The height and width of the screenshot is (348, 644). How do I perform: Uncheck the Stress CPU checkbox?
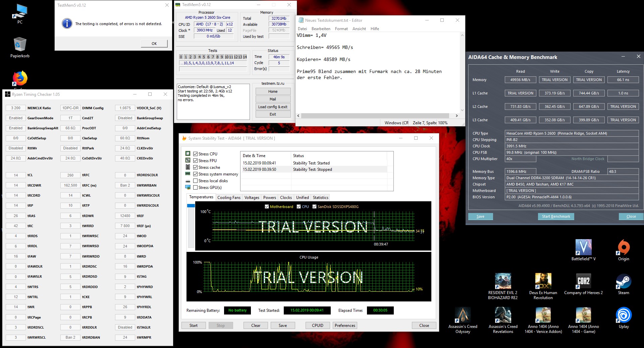(195, 154)
